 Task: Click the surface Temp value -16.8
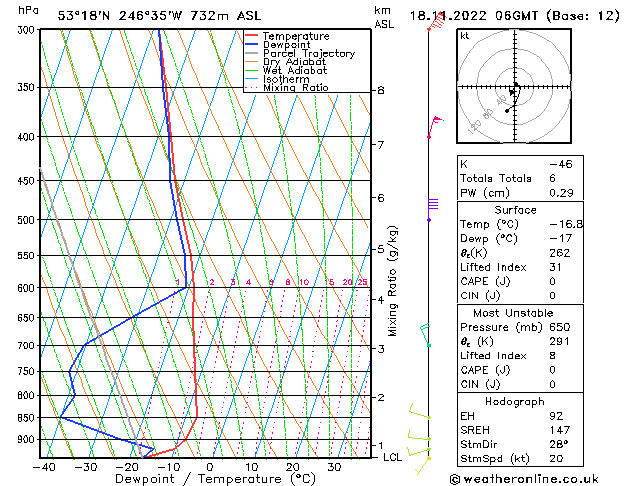point(566,224)
